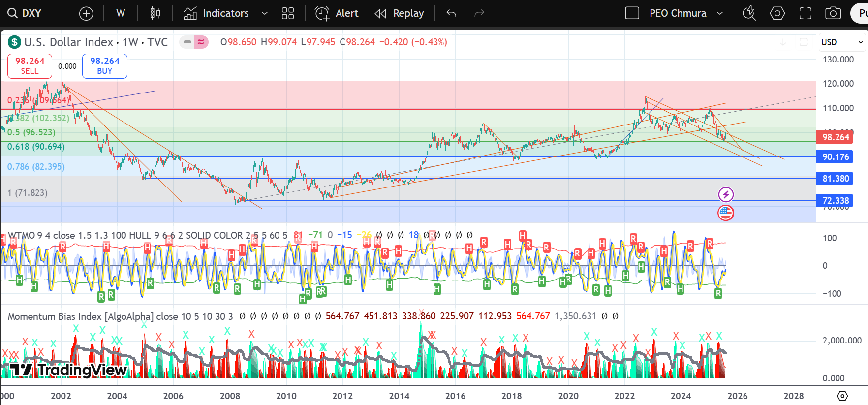Open quick search lightning magnifier icon
The height and width of the screenshot is (405, 868).
point(749,13)
